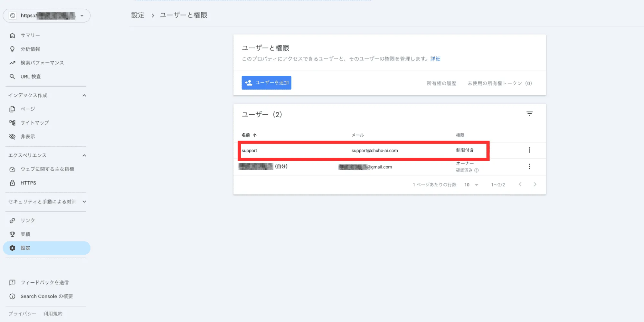Click the 1〜2/2 pagination text

[x=498, y=185]
